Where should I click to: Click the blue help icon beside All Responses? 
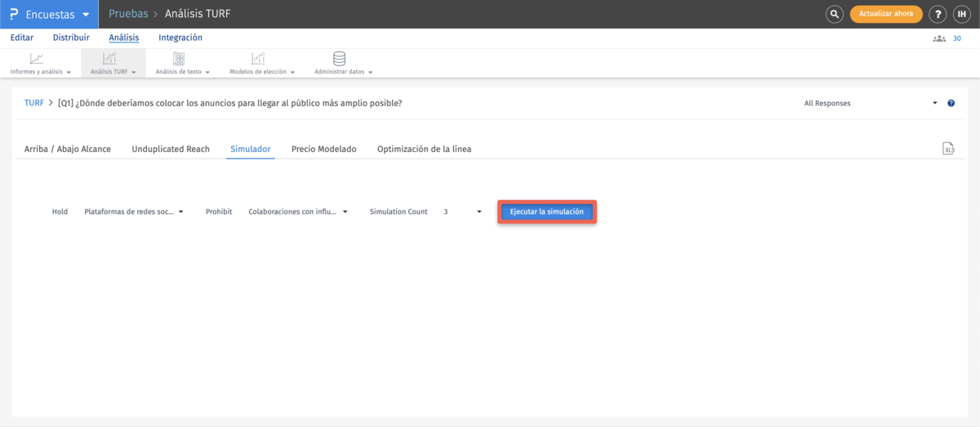pyautogui.click(x=951, y=104)
